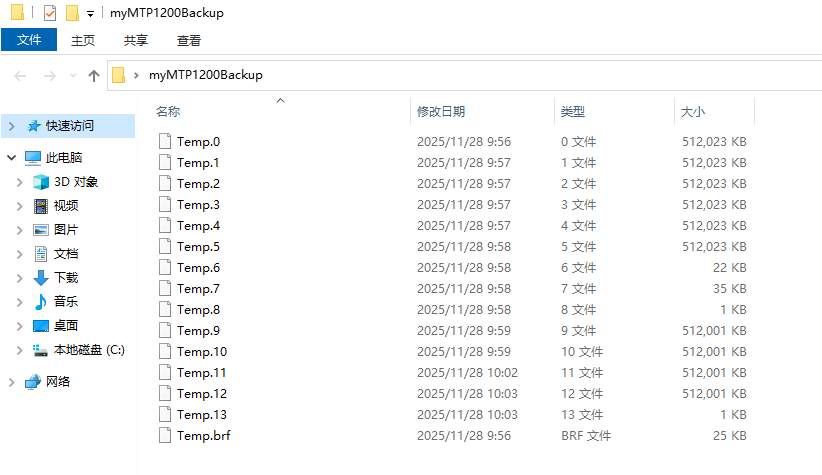This screenshot has width=822, height=475.
Task: Select the 3D 对象 folder icon
Action: click(x=41, y=182)
